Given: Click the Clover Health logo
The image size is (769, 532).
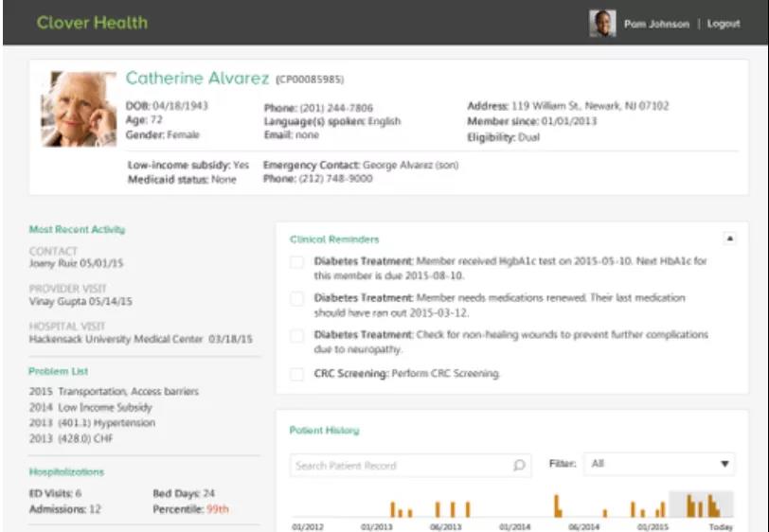Looking at the screenshot, I should (92, 23).
